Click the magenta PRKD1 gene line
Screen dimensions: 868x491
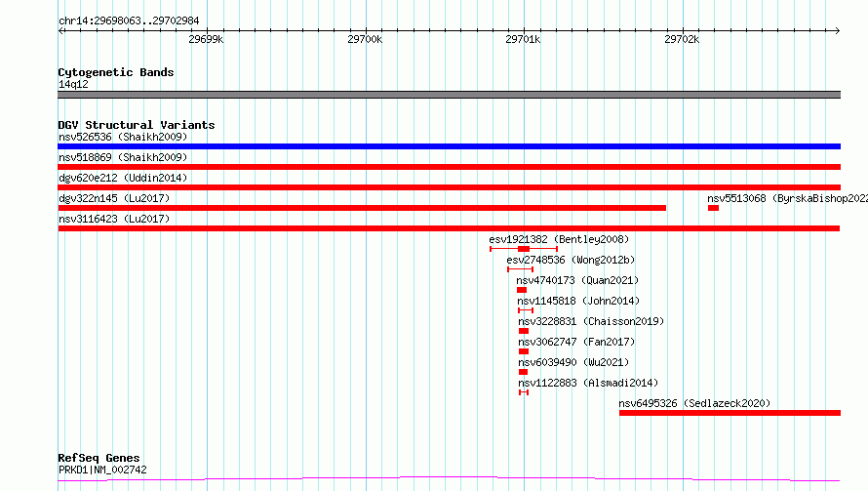(x=449, y=478)
